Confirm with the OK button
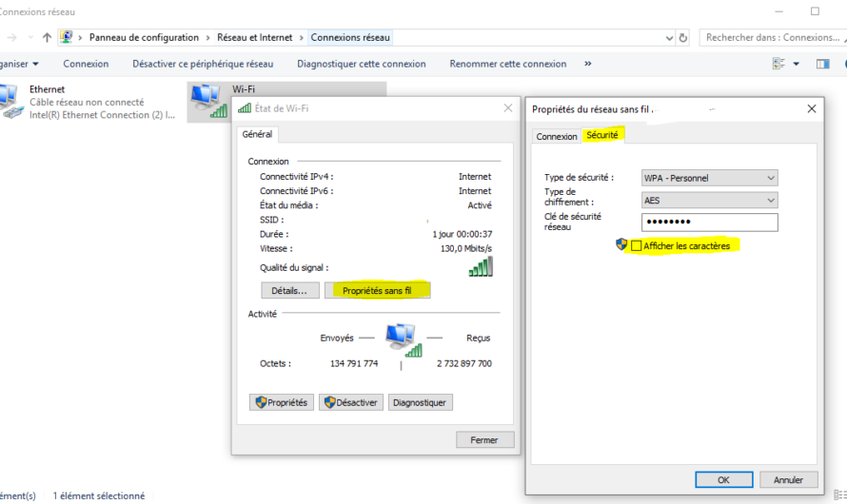 point(724,479)
